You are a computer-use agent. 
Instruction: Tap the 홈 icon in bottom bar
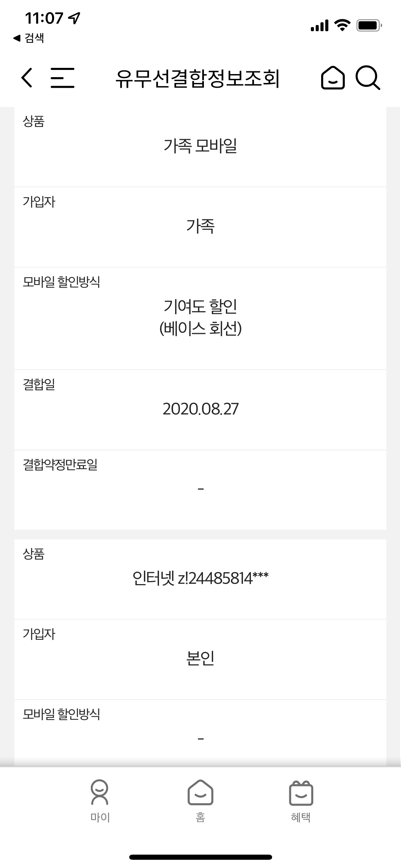click(200, 793)
